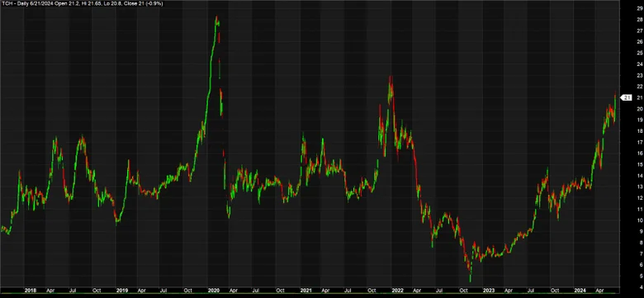This screenshot has height=298, width=644.
Task: Click the Oct label within year 2019
Action: tap(189, 291)
